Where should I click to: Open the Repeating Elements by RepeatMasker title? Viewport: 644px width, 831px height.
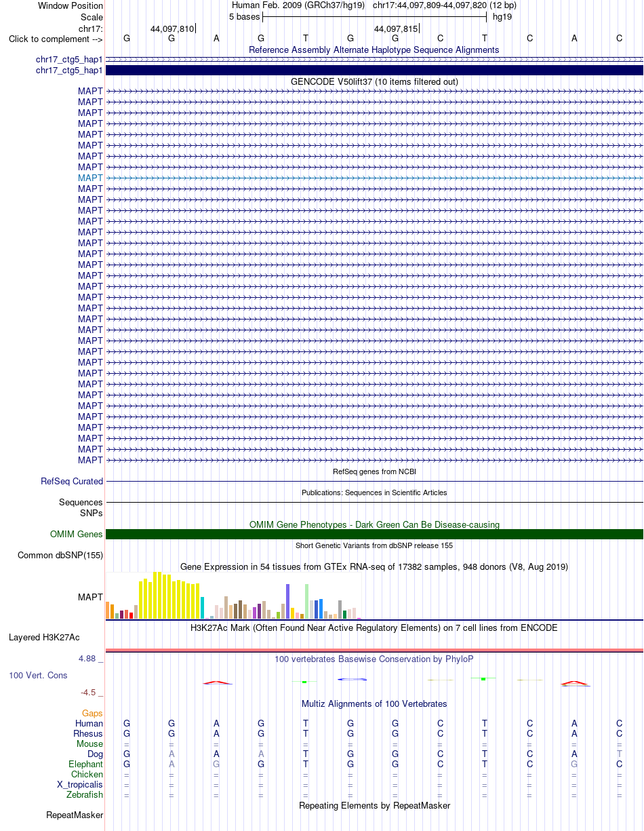[x=374, y=806]
